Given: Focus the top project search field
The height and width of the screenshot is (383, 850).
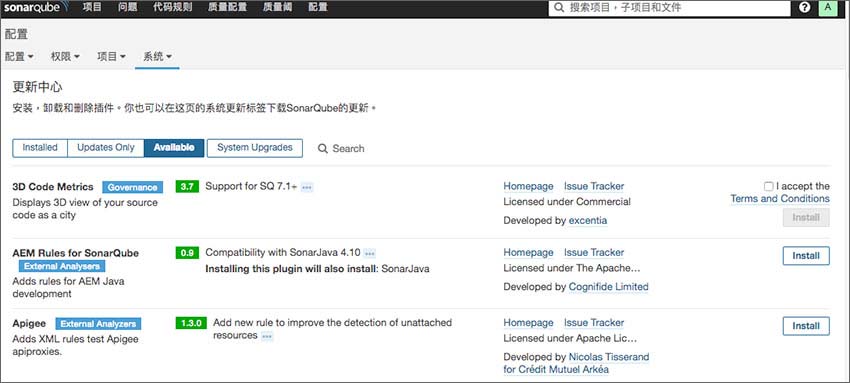Looking at the screenshot, I should tap(669, 8).
